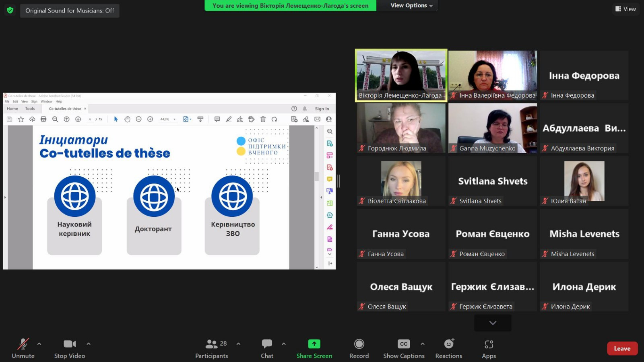The image size is (644, 362).
Task: Click the current page number field
Action: click(x=90, y=119)
